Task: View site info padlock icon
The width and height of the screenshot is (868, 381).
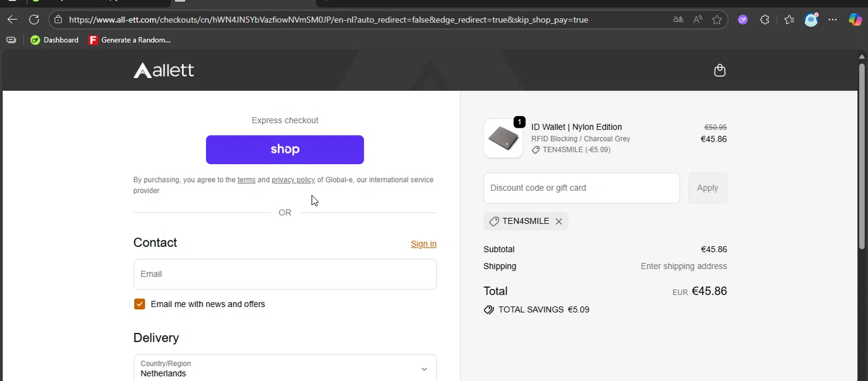Action: [x=58, y=20]
